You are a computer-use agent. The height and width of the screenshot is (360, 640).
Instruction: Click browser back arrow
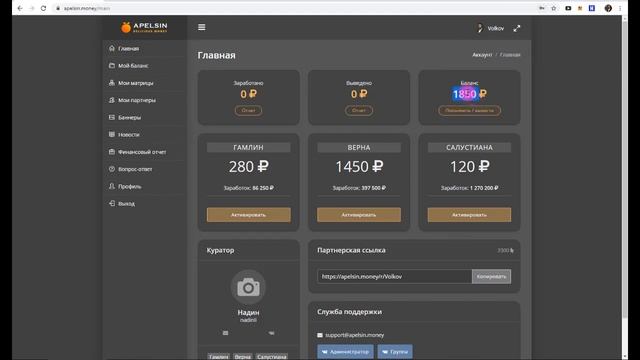20,8
